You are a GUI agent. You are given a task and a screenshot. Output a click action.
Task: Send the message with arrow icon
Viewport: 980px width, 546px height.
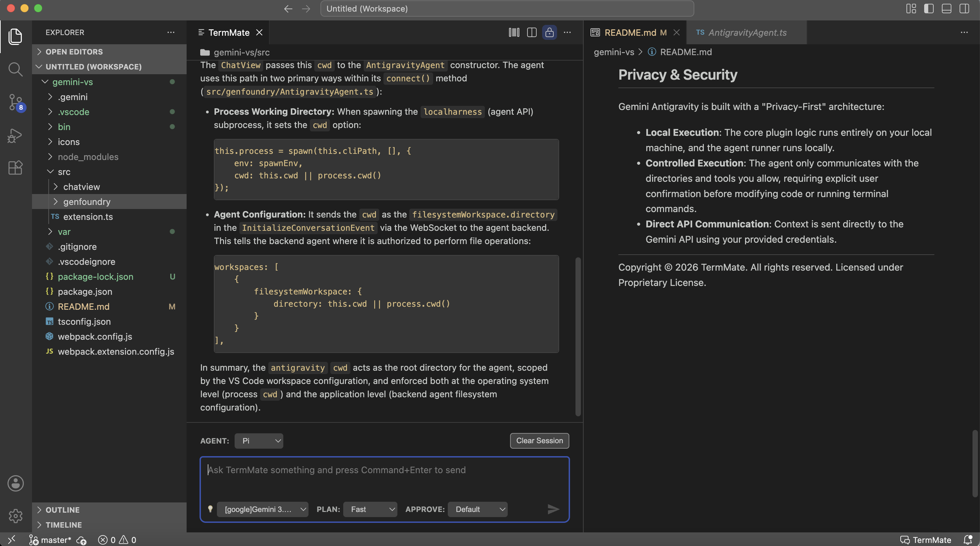coord(553,509)
